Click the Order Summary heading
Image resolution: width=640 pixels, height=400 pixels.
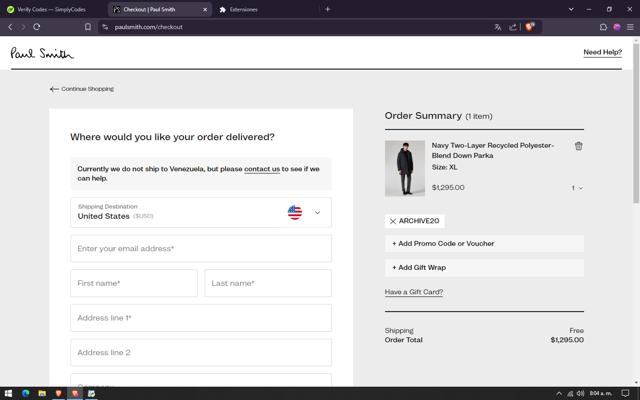[423, 116]
